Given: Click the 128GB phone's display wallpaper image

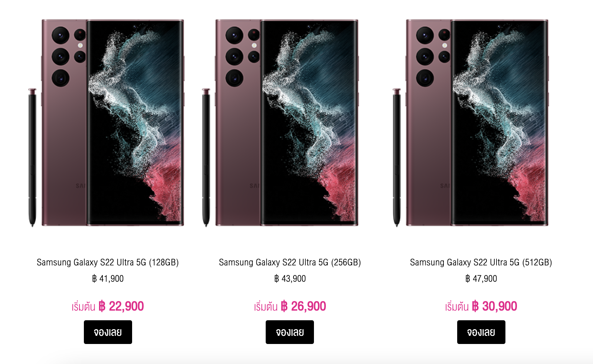Looking at the screenshot, I should (135, 122).
